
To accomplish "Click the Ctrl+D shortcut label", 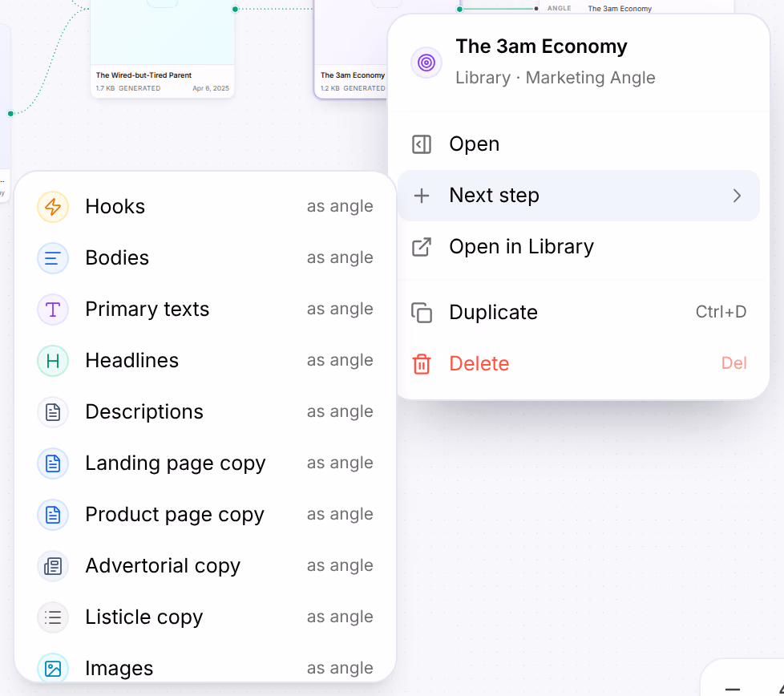I will pos(721,312).
